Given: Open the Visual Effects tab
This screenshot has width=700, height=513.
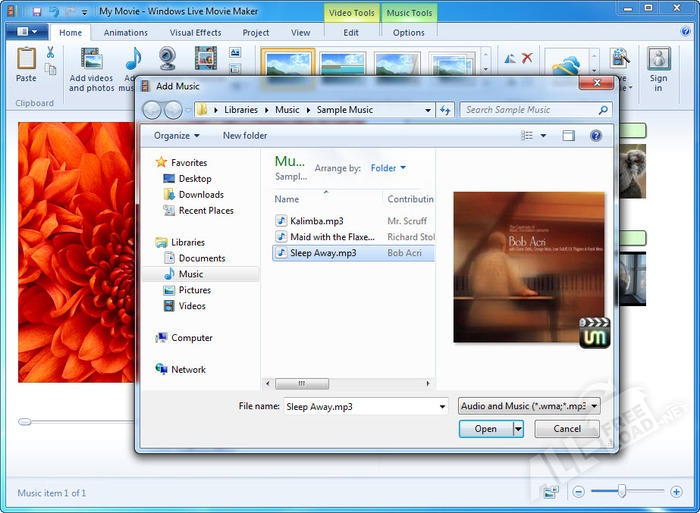Looking at the screenshot, I should (195, 33).
